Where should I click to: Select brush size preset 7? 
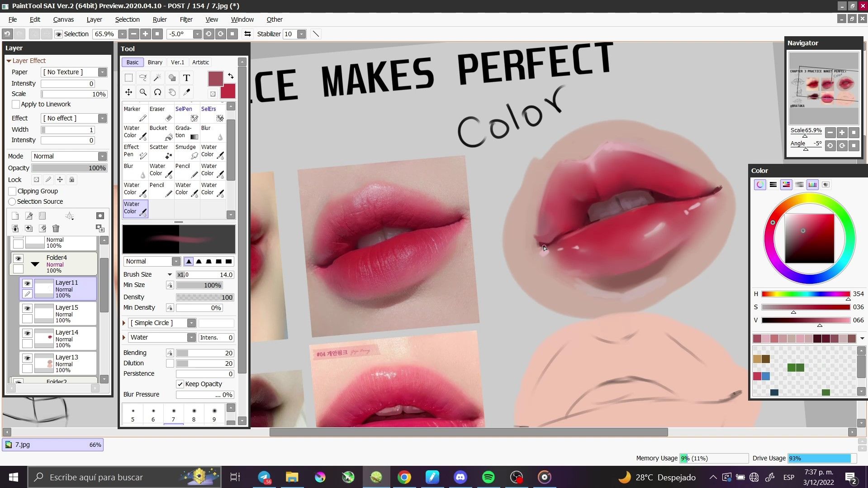pyautogui.click(x=173, y=414)
